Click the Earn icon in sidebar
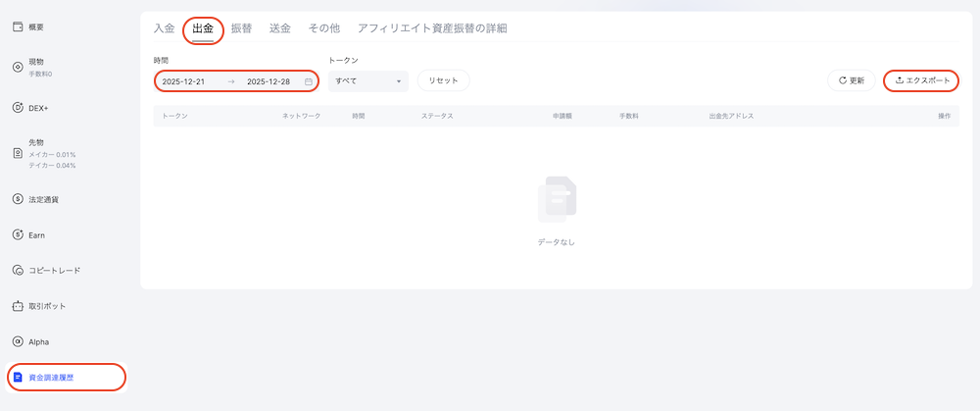Viewport: 980px width, 411px height. point(18,235)
